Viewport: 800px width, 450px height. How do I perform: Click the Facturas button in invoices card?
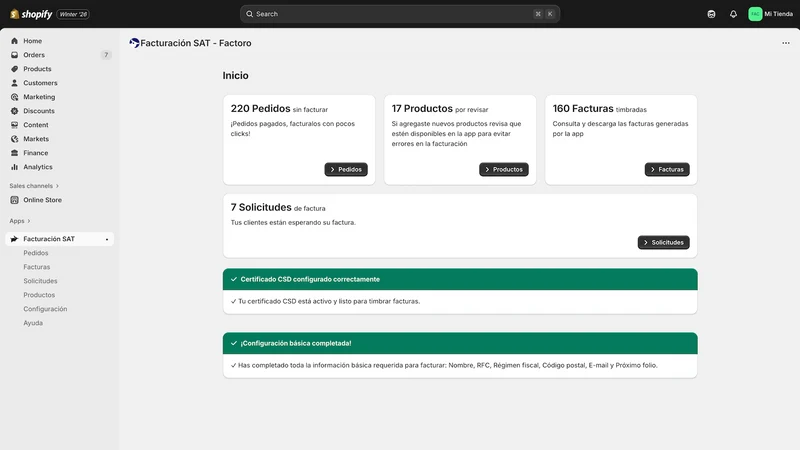tap(667, 169)
